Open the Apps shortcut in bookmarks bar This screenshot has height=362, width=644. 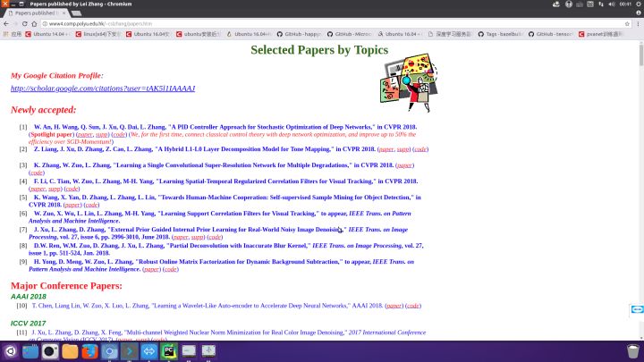[x=13, y=34]
